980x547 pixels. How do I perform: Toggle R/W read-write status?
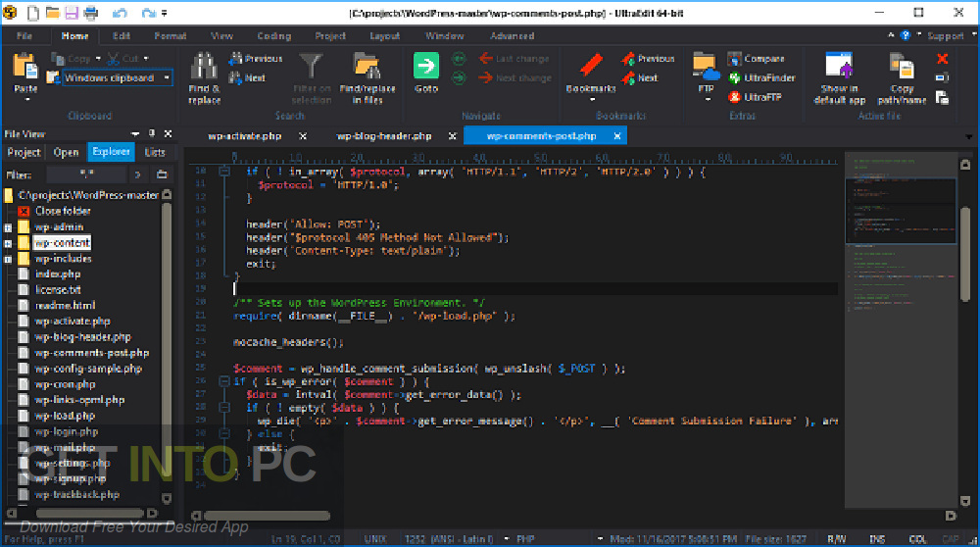coord(836,539)
